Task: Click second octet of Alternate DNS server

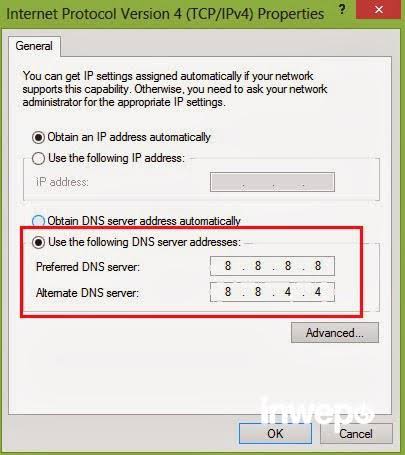Action: [x=258, y=292]
